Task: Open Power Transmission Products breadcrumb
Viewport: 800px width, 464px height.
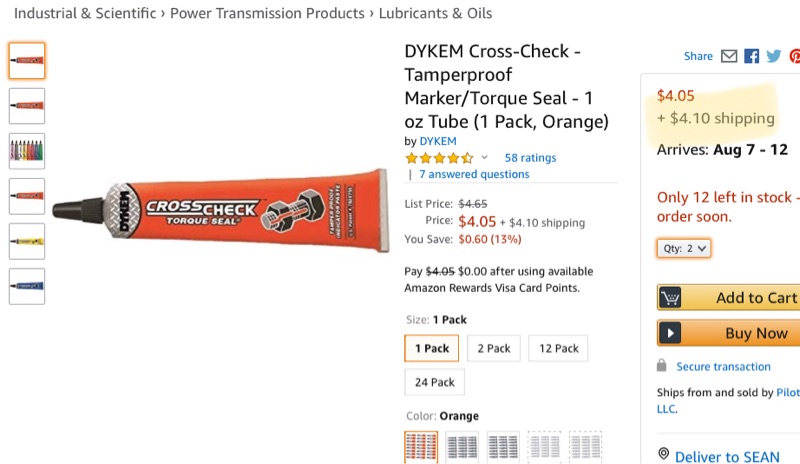Action: click(267, 13)
